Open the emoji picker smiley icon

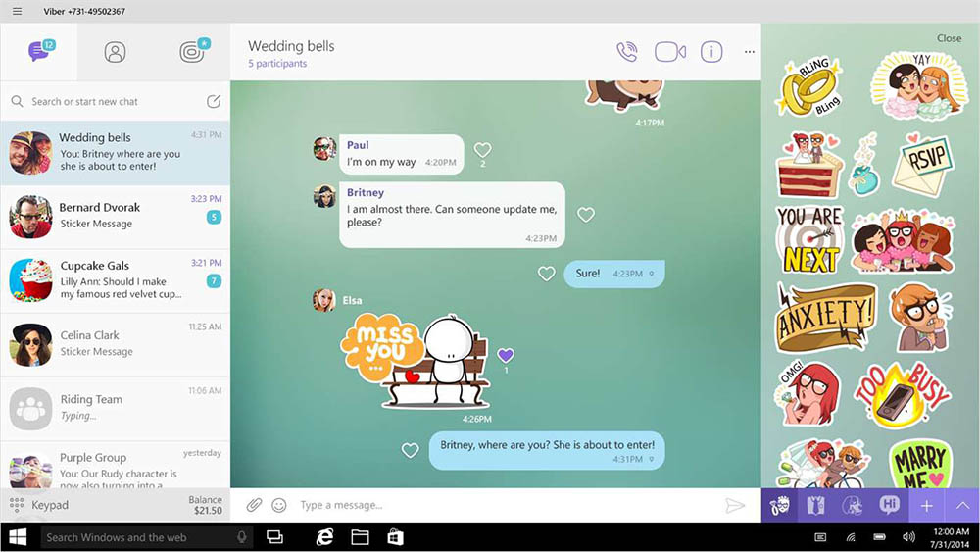point(278,505)
